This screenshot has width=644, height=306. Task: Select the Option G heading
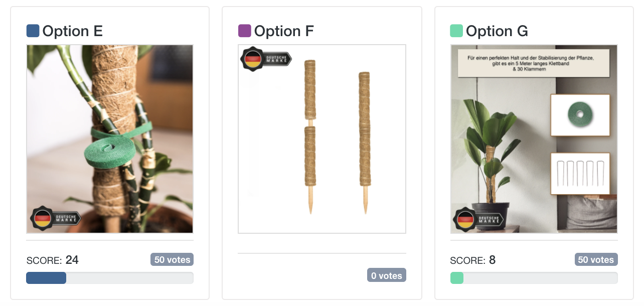(x=497, y=31)
